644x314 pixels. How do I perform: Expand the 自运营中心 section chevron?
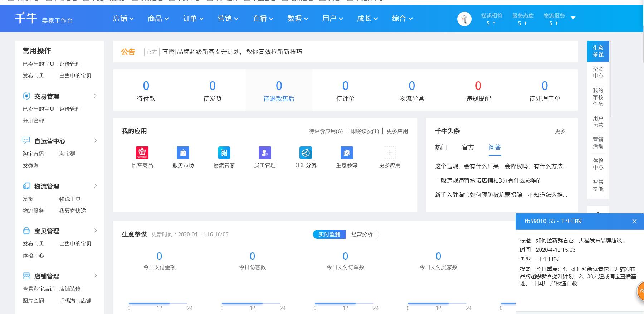[95, 141]
